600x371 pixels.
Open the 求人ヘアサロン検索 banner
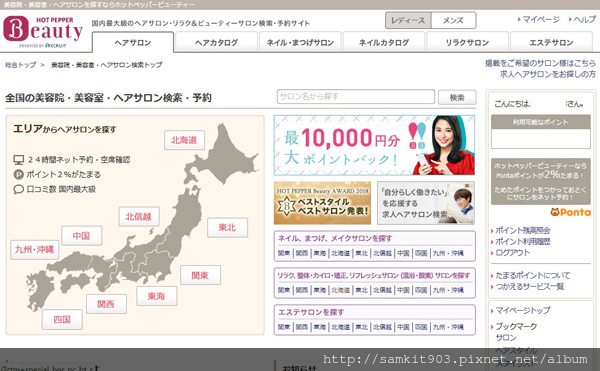426,203
